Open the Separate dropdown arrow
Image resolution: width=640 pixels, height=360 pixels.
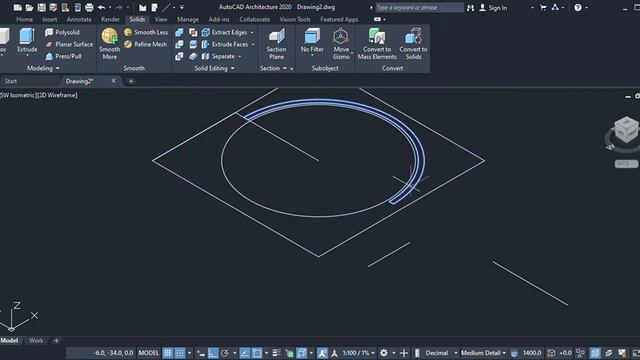(x=240, y=57)
